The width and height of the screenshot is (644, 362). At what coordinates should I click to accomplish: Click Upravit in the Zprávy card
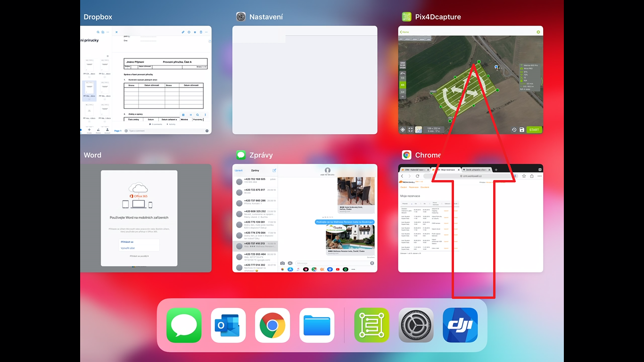239,170
